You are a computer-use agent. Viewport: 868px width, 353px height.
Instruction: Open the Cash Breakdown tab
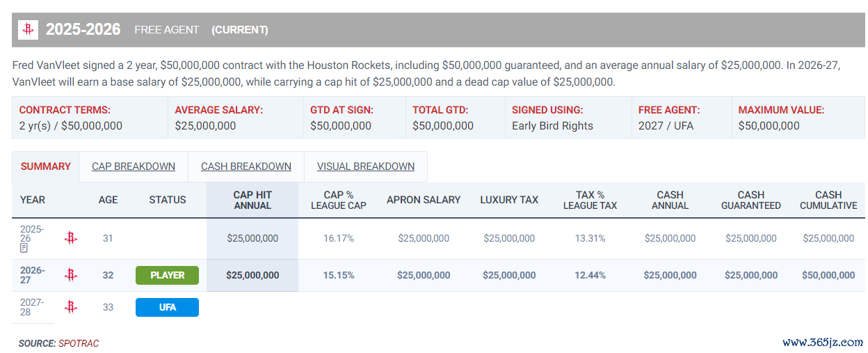[x=246, y=166]
